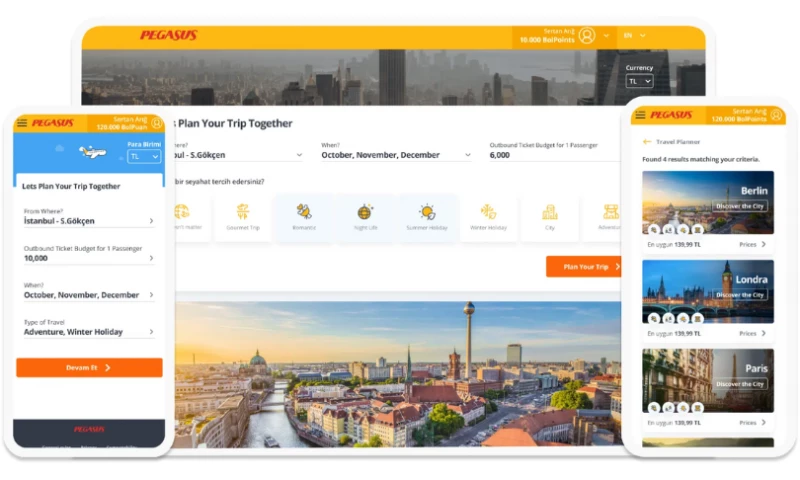Click the "Lets Plan Your Trip Together" title
800x480 pixels.
click(x=71, y=186)
